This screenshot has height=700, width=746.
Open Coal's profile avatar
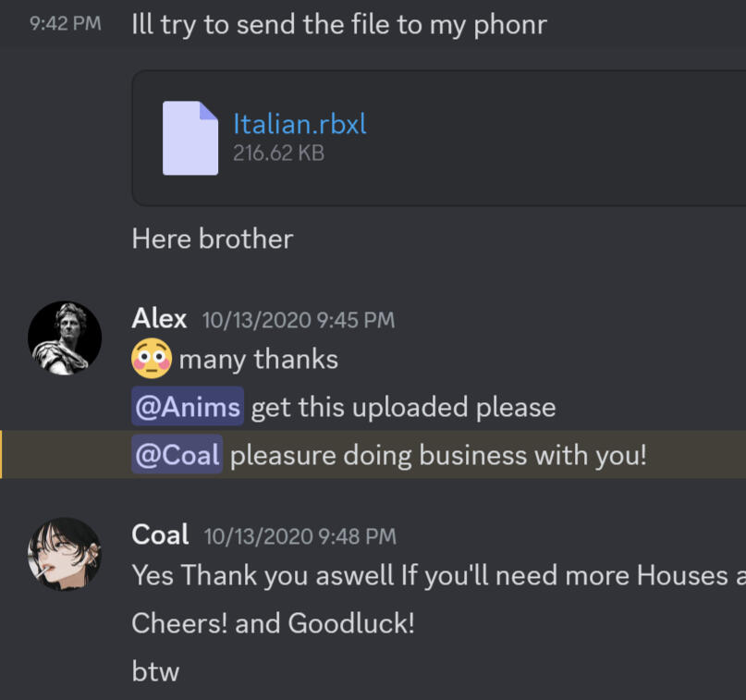(65, 555)
